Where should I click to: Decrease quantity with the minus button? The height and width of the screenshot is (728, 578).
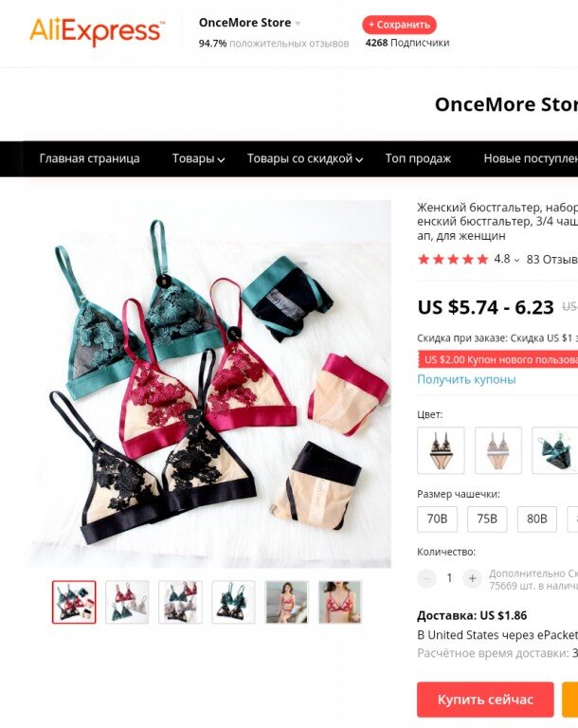(426, 578)
